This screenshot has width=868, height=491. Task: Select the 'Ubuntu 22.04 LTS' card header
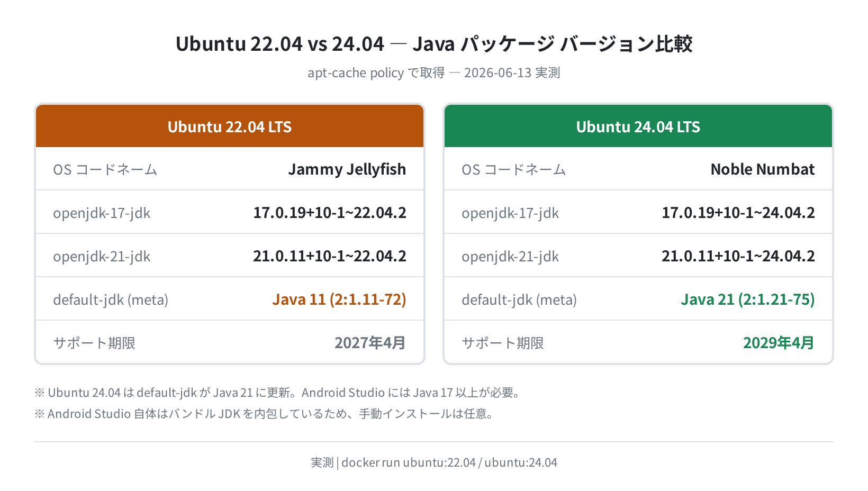[230, 126]
